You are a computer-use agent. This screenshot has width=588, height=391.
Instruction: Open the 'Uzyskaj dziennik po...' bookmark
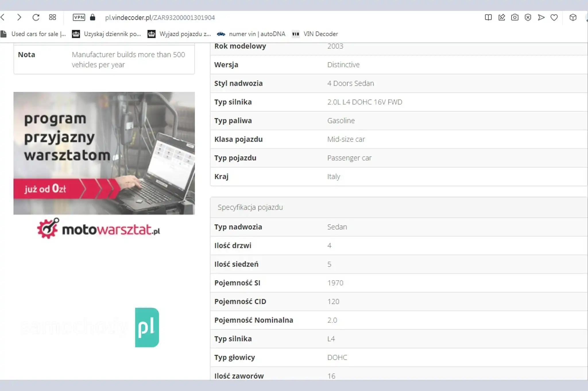[107, 34]
